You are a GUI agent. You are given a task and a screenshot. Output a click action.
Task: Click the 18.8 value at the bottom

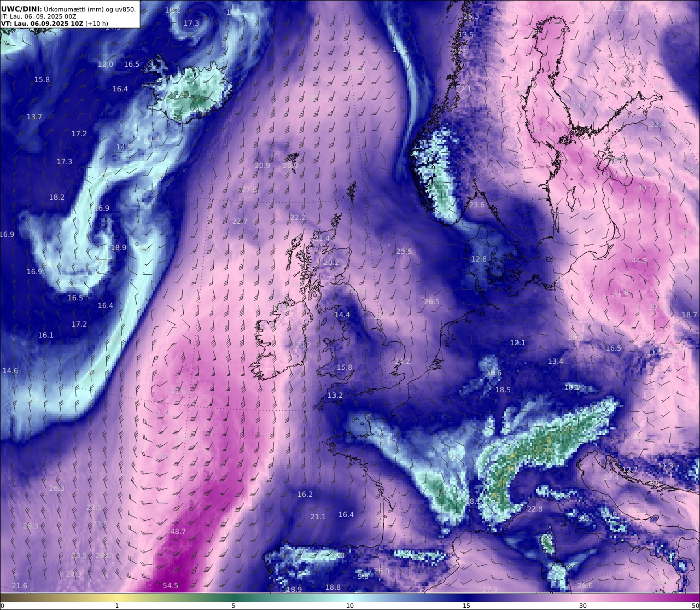(332, 587)
